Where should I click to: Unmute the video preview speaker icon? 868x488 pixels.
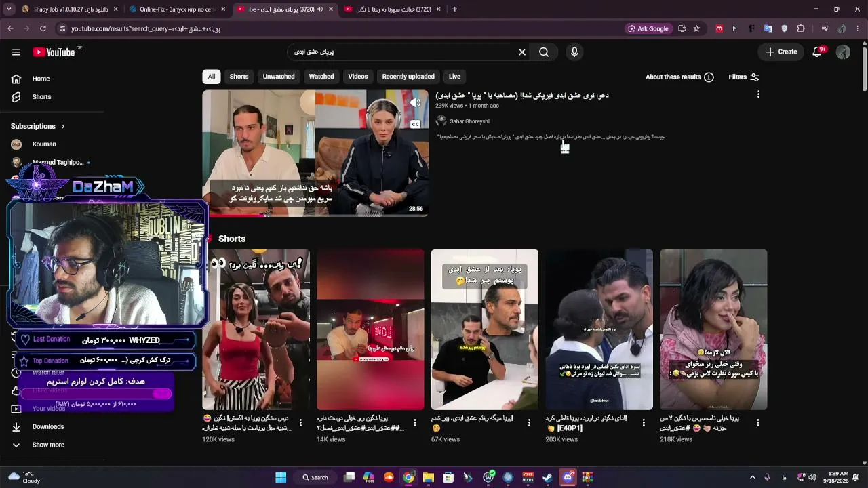pos(415,103)
